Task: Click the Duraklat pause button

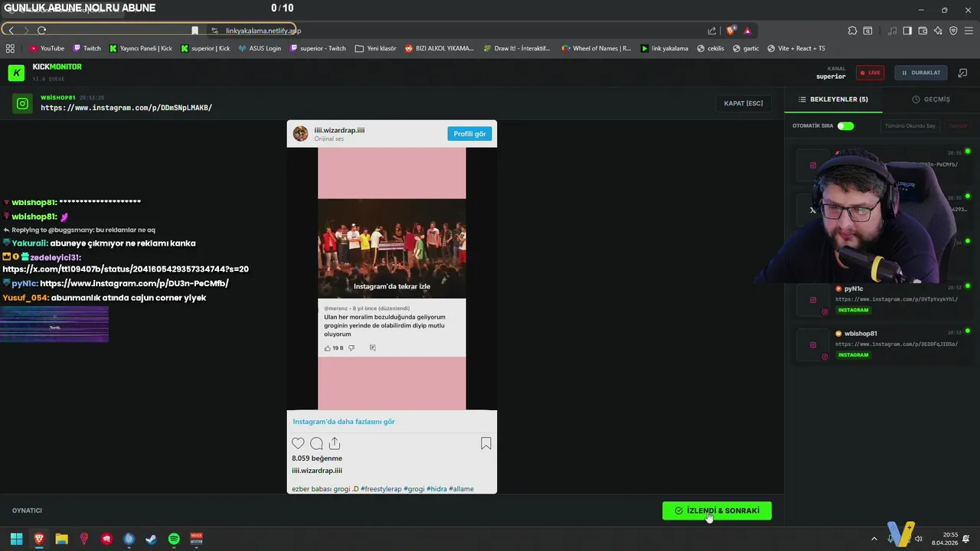Action: [921, 73]
